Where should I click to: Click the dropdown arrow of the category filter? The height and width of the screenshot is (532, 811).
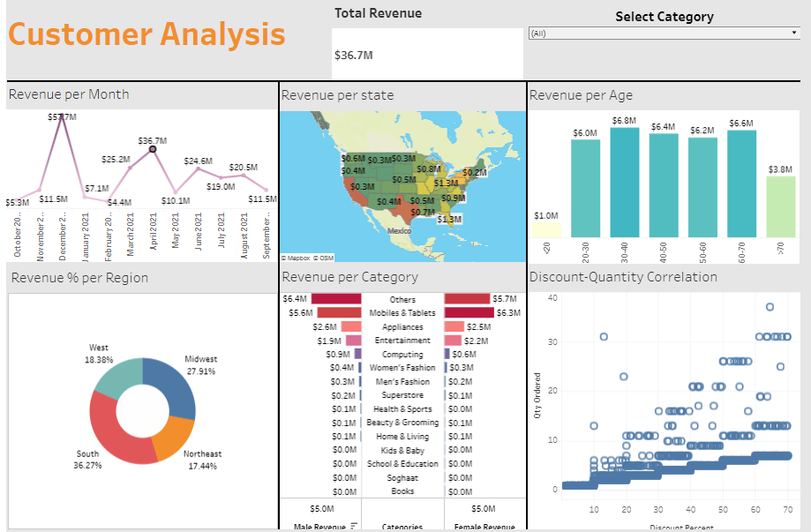[794, 33]
